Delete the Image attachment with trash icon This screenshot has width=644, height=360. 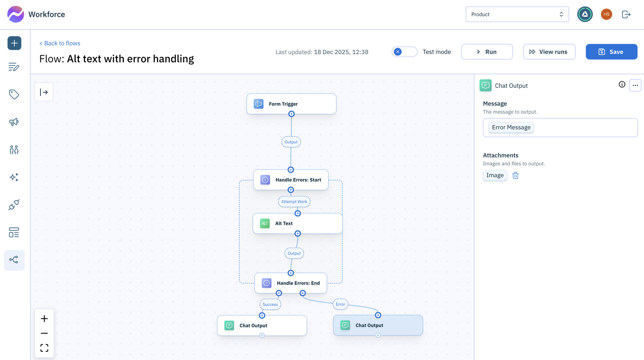[515, 176]
